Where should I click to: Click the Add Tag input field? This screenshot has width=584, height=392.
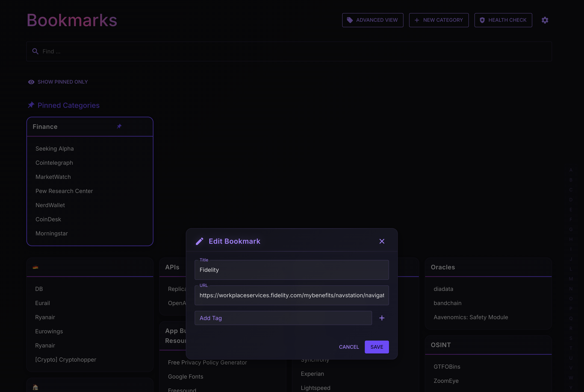(x=283, y=318)
